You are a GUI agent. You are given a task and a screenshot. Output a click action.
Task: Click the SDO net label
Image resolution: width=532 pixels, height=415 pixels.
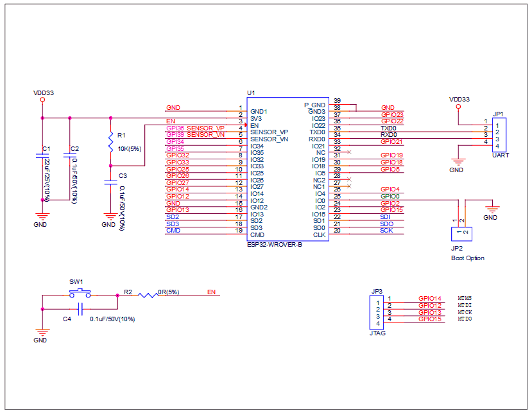pos(386,224)
